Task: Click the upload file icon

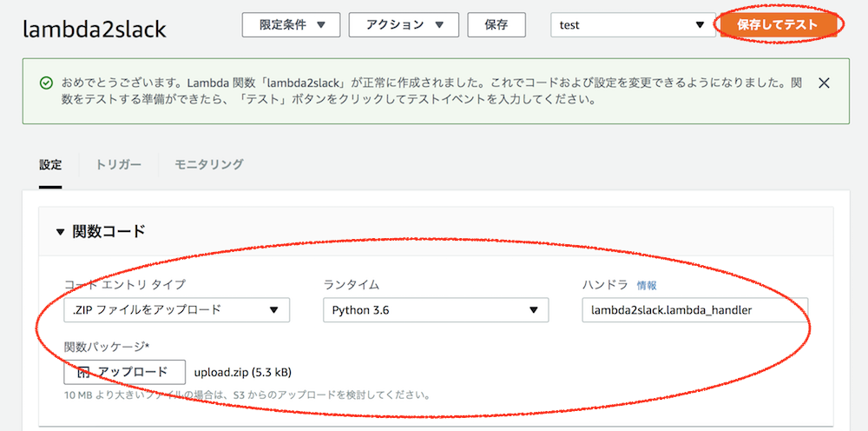Action: click(83, 372)
